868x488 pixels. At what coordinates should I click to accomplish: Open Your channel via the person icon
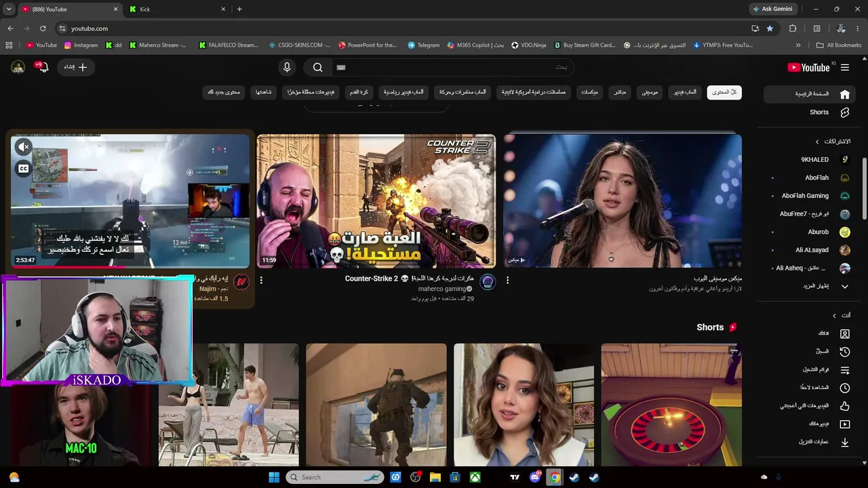[x=845, y=333]
